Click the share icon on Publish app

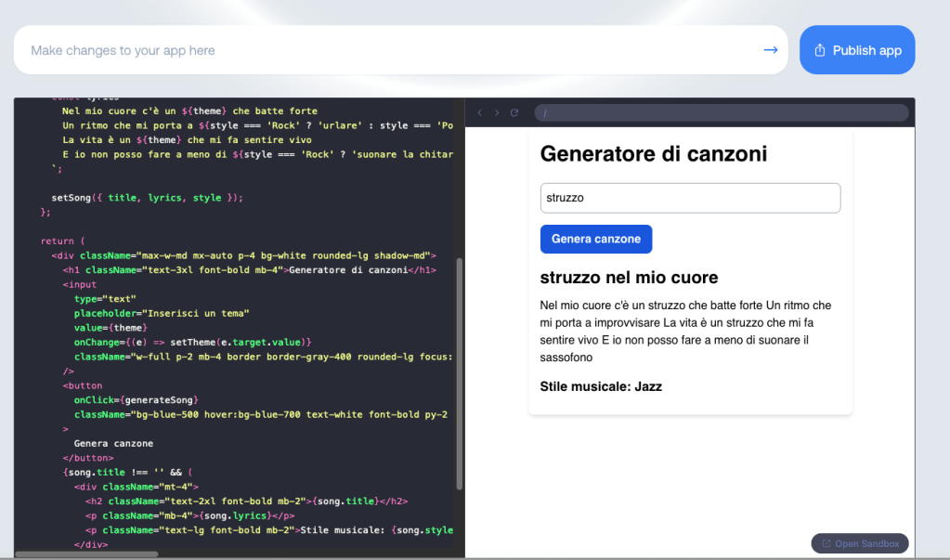pos(819,50)
